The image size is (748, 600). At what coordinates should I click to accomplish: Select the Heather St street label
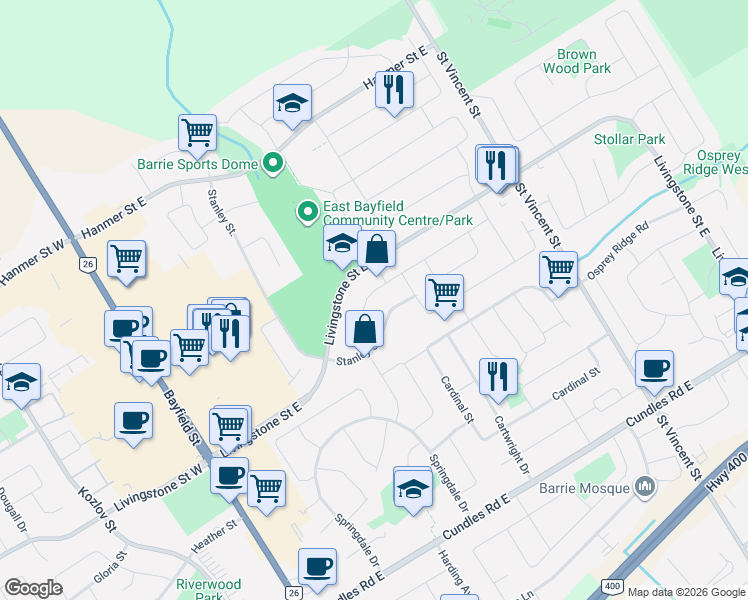pos(214,537)
